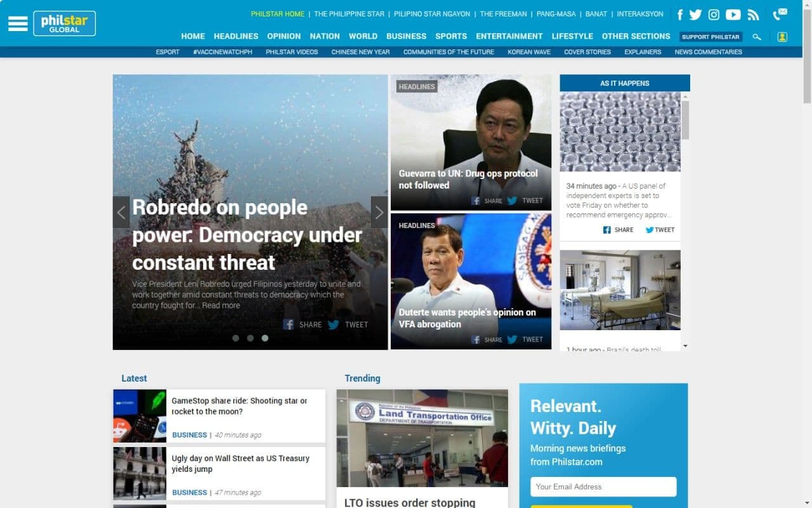The image size is (812, 508).
Task: Click the Robredo people power headline
Action: (247, 235)
